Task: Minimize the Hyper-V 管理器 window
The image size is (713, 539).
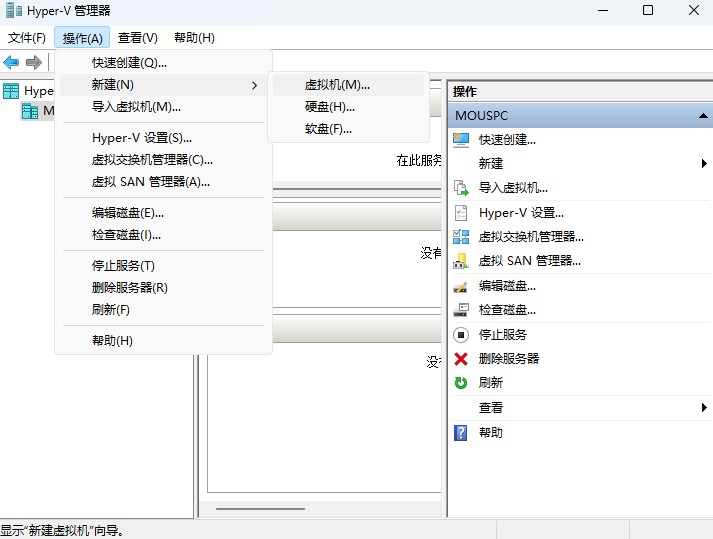Action: (x=603, y=10)
